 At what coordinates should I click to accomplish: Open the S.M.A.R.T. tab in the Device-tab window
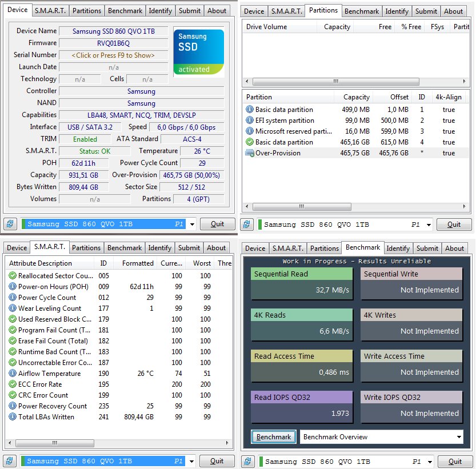[50, 11]
